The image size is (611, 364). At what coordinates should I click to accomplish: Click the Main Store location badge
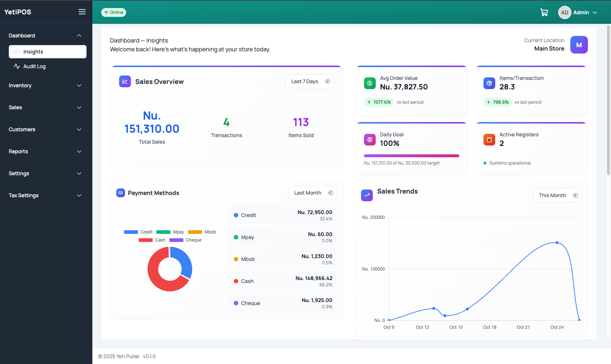579,45
